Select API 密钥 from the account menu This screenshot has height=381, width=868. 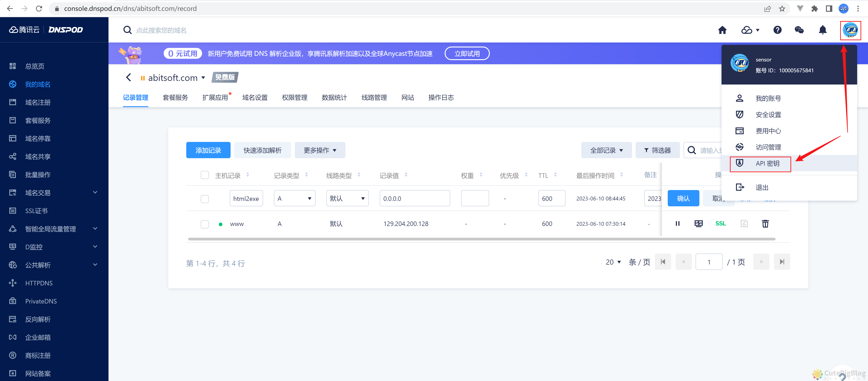tap(768, 164)
